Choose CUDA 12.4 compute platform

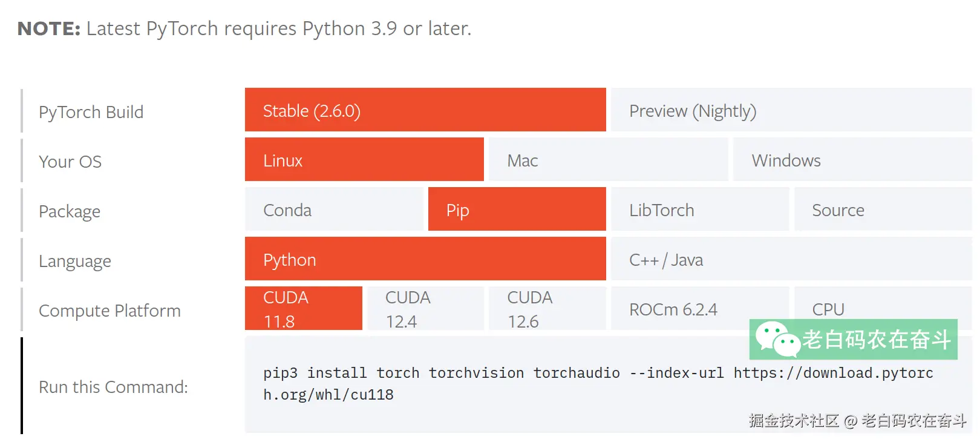tap(425, 308)
